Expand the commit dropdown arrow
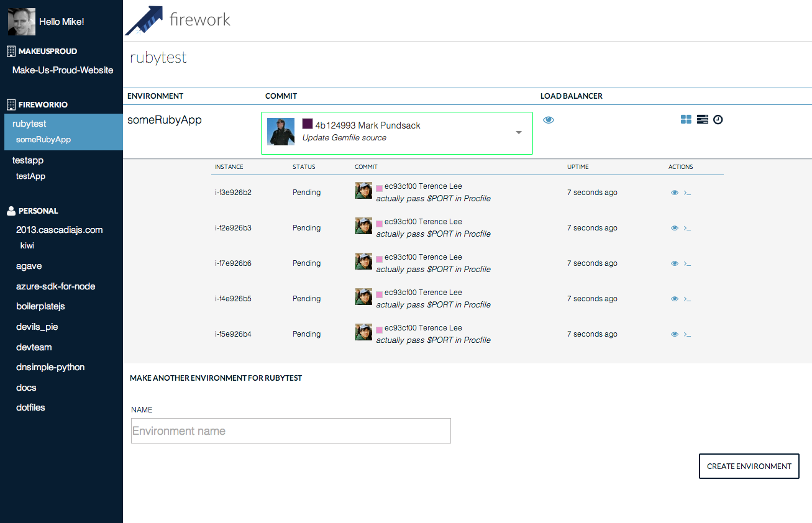Viewport: 812px width, 523px height. 519,132
